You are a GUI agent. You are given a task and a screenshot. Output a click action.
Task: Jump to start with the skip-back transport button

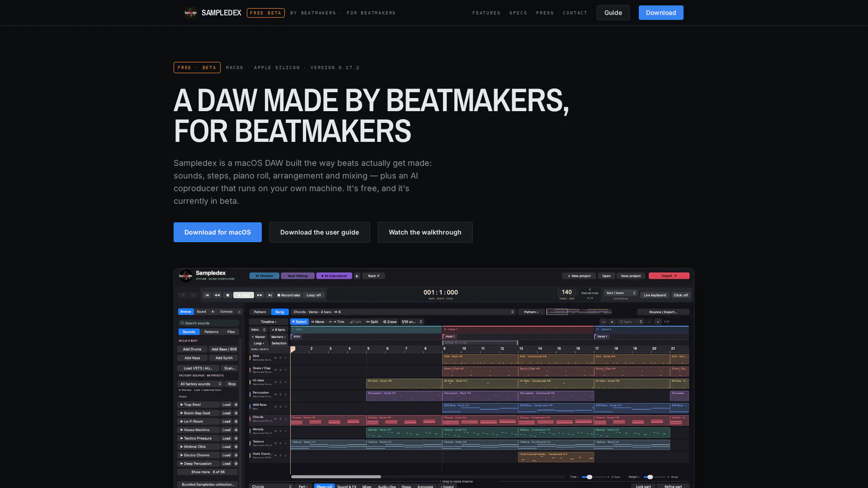click(x=207, y=295)
